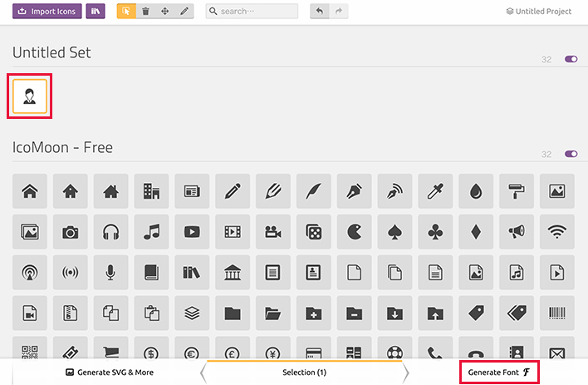Select the film strip icon
Image resolution: width=588 pixels, height=385 pixels.
click(x=233, y=232)
